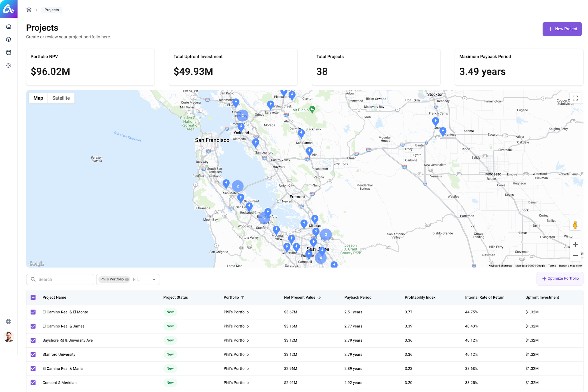This screenshot has width=588, height=392.
Task: Open the Home icon in the sidebar
Action: pos(9,26)
